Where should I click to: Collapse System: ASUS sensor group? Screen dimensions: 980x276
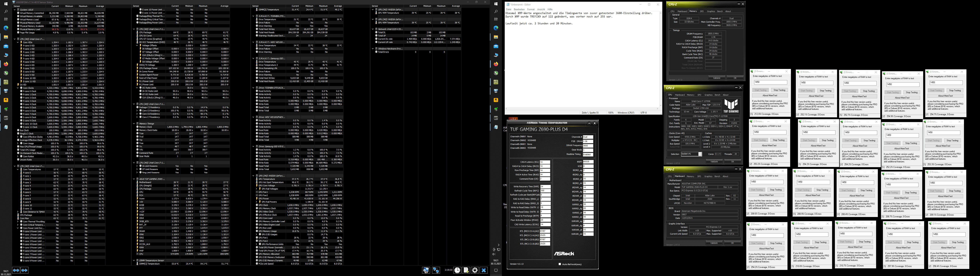[x=15, y=10]
